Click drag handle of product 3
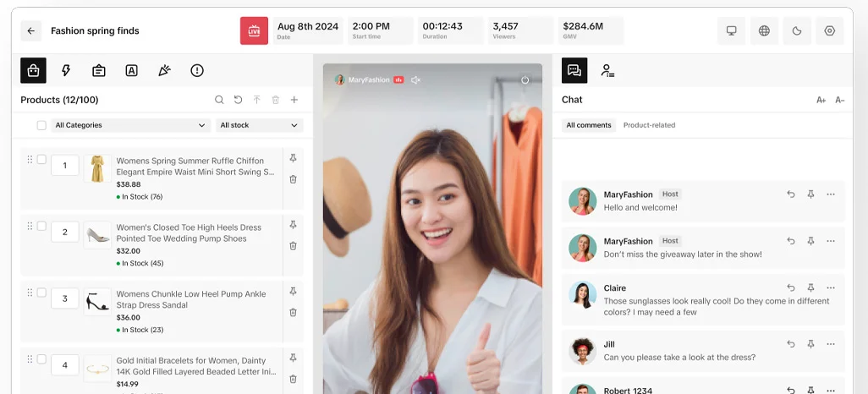This screenshot has height=394, width=868. (x=30, y=293)
